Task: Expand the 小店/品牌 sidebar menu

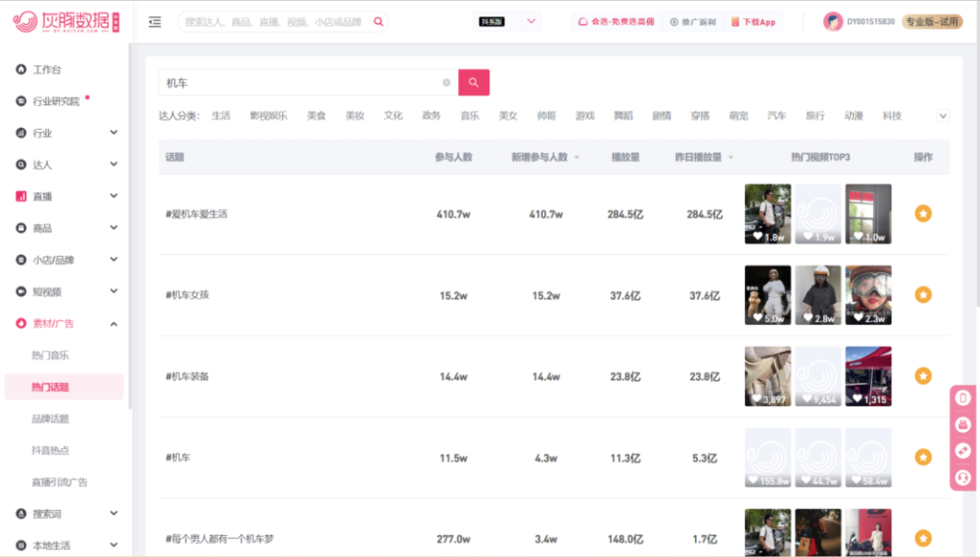Action: click(113, 259)
